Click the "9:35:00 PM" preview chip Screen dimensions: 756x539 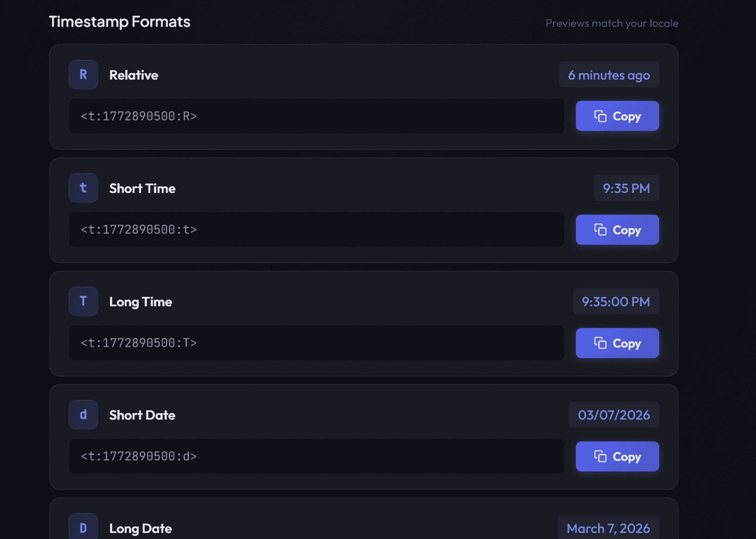click(616, 301)
